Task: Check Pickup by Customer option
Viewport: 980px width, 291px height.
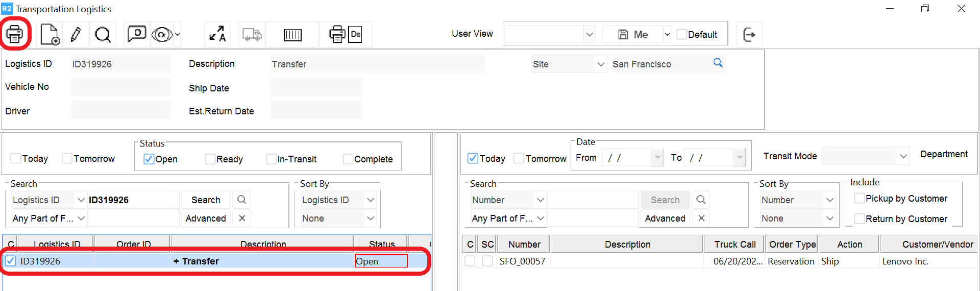Action: pos(860,199)
